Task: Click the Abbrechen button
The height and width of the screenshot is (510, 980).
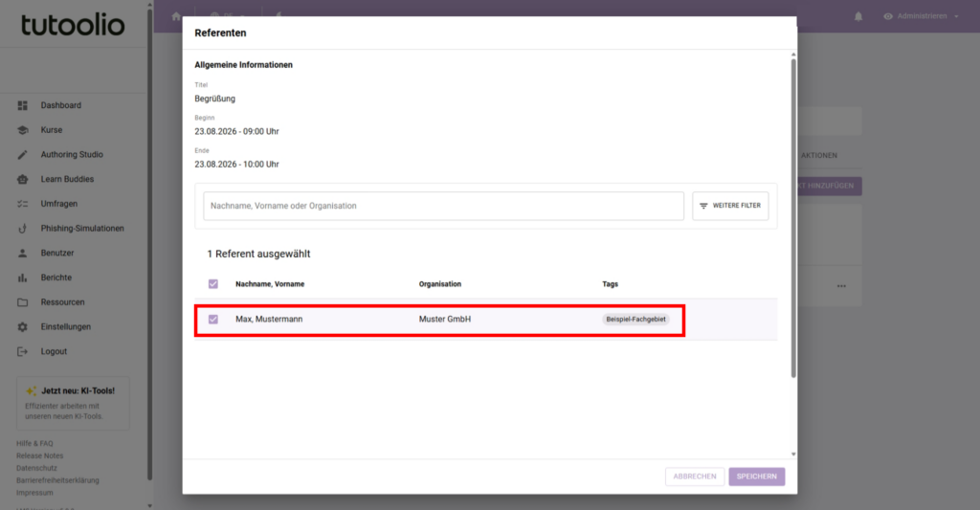Action: (695, 477)
